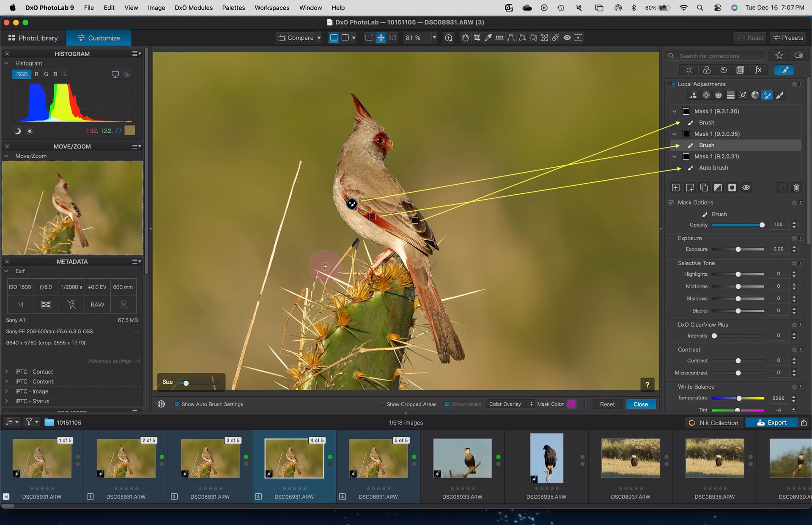Select the DSC08935.ARW thumbnail
Viewport: 812px width, 525px height.
[x=546, y=458]
